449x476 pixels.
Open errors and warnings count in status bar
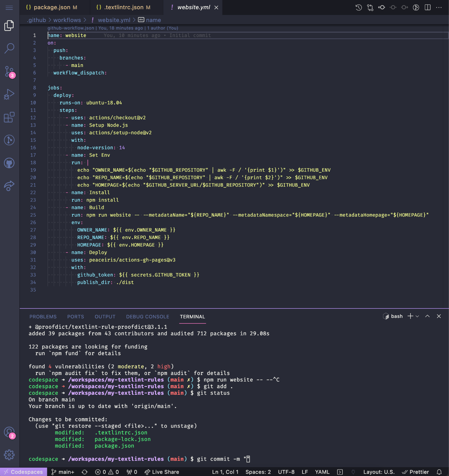(107, 472)
